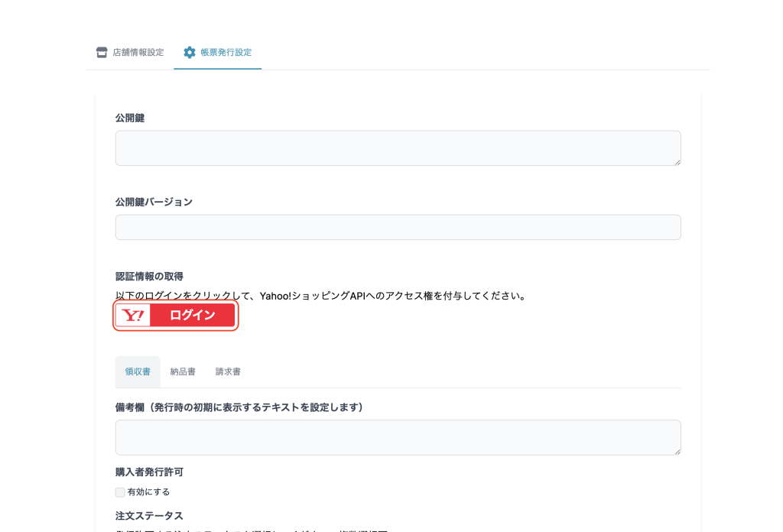Screen dimensions: 783x532
Task: Click the store icon beside 店舗情報設定
Action: 102,53
